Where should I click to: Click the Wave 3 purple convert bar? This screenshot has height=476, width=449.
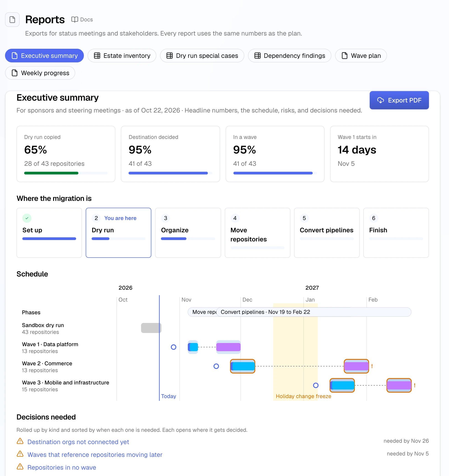click(399, 385)
